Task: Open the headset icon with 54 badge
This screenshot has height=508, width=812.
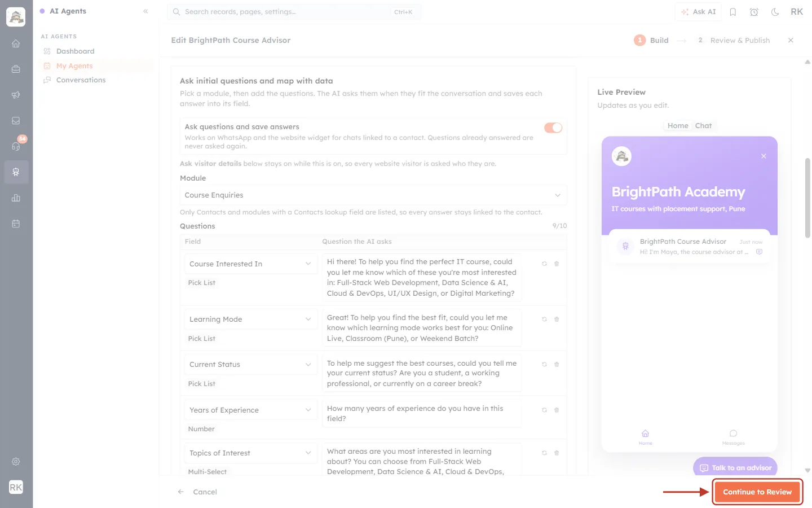Action: (16, 146)
